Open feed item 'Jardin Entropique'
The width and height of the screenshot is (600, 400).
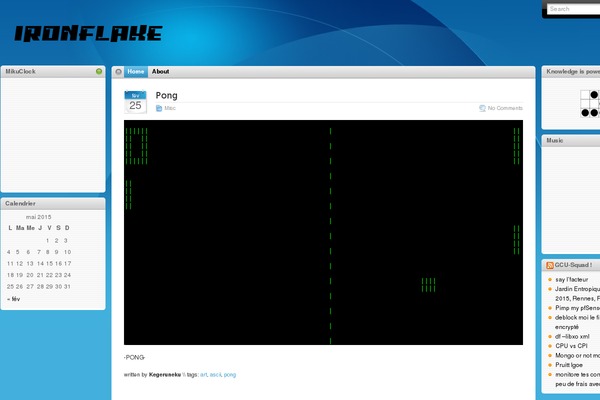click(577, 294)
